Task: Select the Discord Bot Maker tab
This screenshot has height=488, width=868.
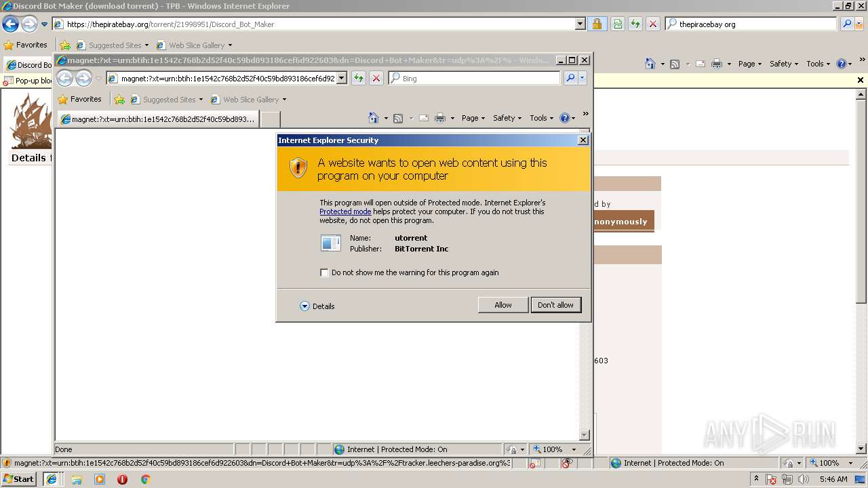Action: pos(28,65)
